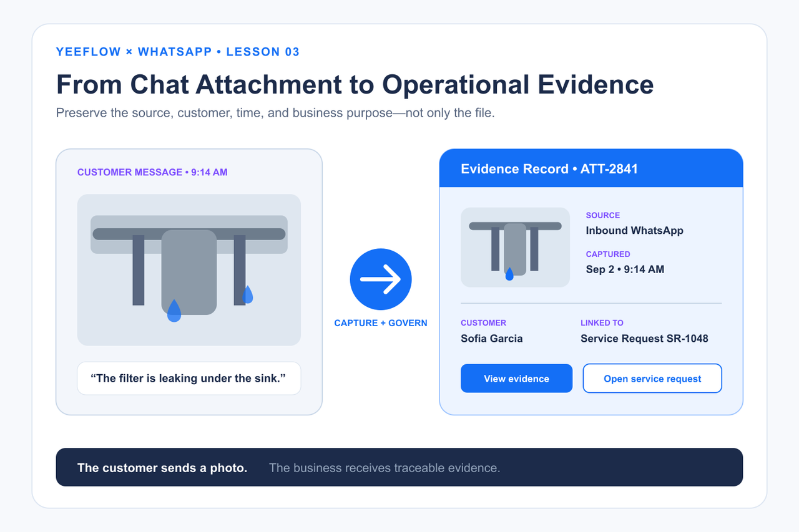Click the CAPTURE + GOVERN label
799x532 pixels.
[x=381, y=323]
